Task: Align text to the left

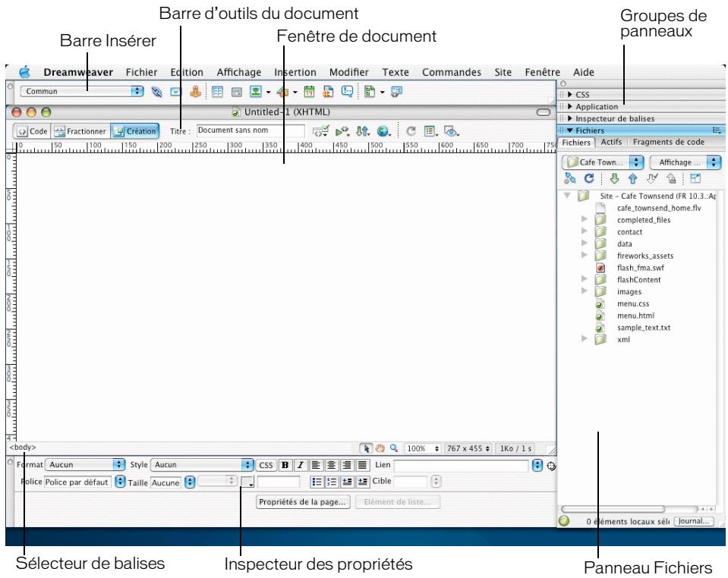Action: click(x=316, y=465)
